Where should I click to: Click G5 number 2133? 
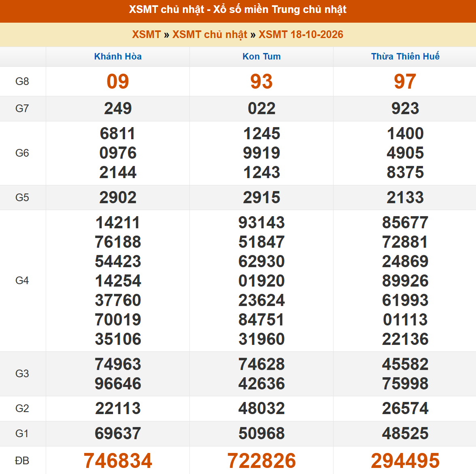pyautogui.click(x=405, y=198)
